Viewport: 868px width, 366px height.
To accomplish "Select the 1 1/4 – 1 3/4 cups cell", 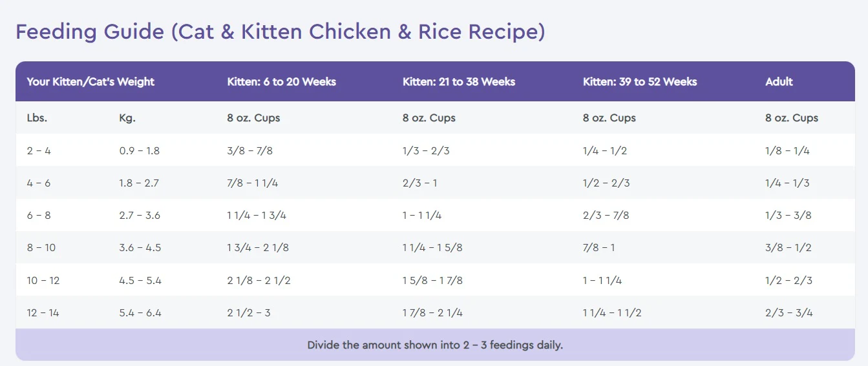I will (x=257, y=215).
